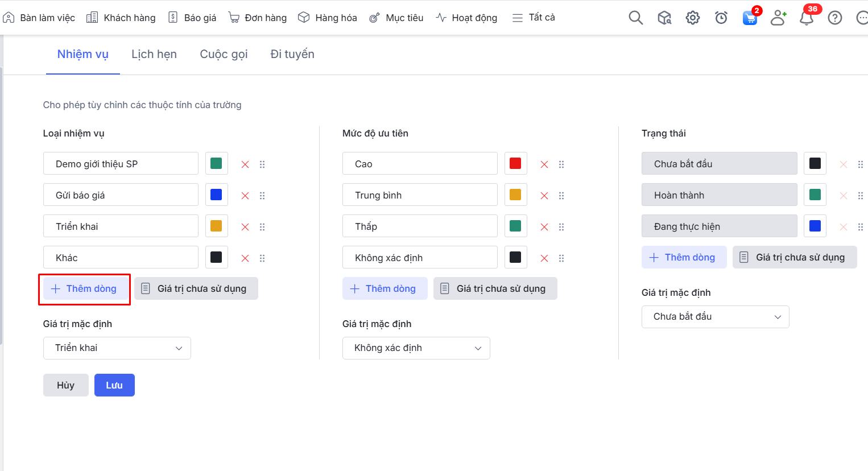This screenshot has width=868, height=471.
Task: Click the 'Demo giới thiệu SP' text field
Action: 121,164
